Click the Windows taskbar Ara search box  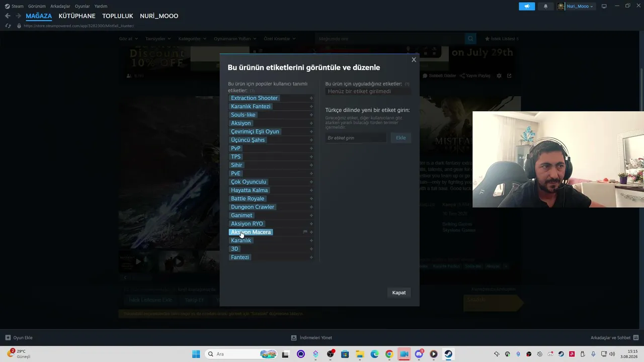242,354
